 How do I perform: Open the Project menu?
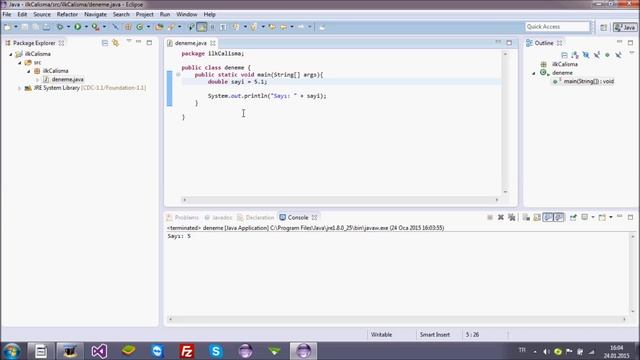pyautogui.click(x=144, y=14)
